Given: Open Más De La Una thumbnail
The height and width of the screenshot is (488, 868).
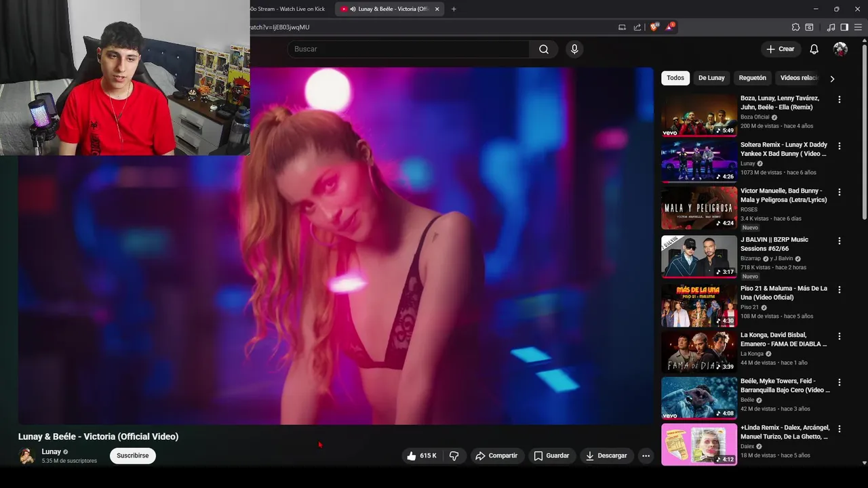Looking at the screenshot, I should point(699,305).
